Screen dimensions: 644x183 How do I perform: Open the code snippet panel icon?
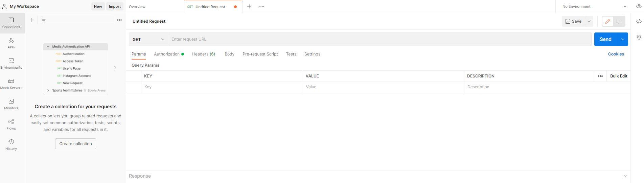pyautogui.click(x=639, y=21)
